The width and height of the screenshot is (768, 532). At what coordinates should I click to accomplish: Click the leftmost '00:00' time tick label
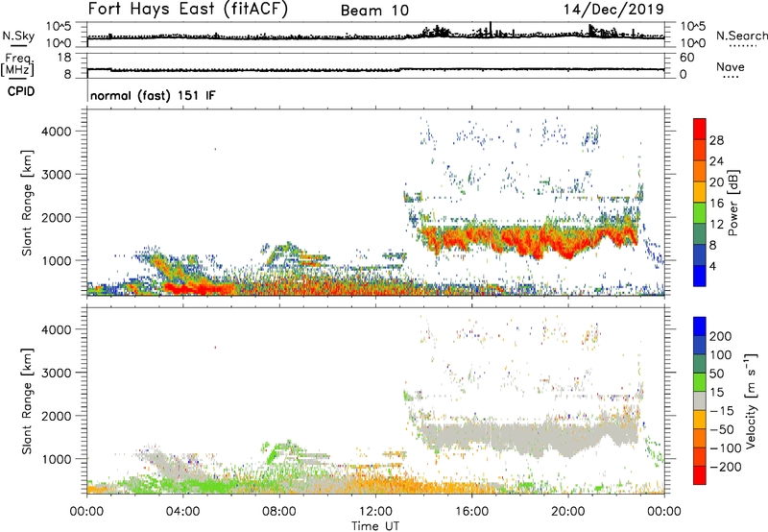[86, 512]
